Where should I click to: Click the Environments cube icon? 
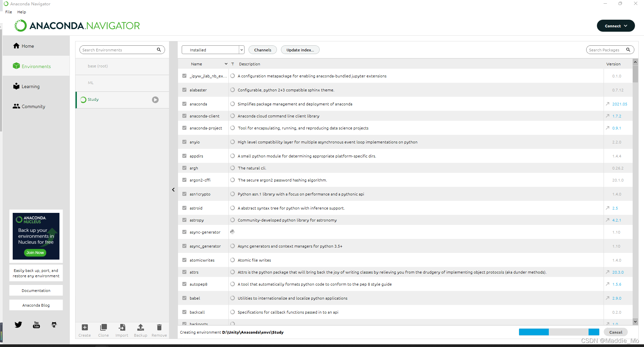[x=16, y=66]
